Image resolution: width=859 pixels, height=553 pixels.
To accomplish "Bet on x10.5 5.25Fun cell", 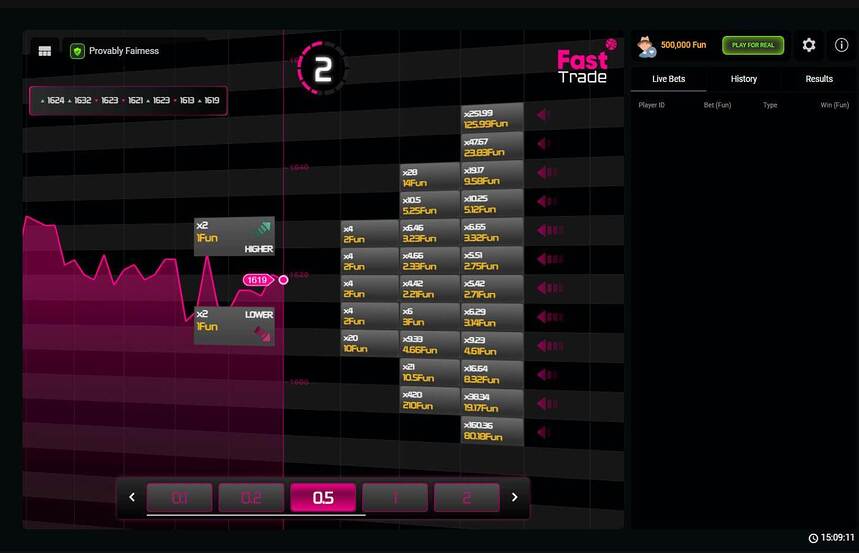I will (x=430, y=204).
